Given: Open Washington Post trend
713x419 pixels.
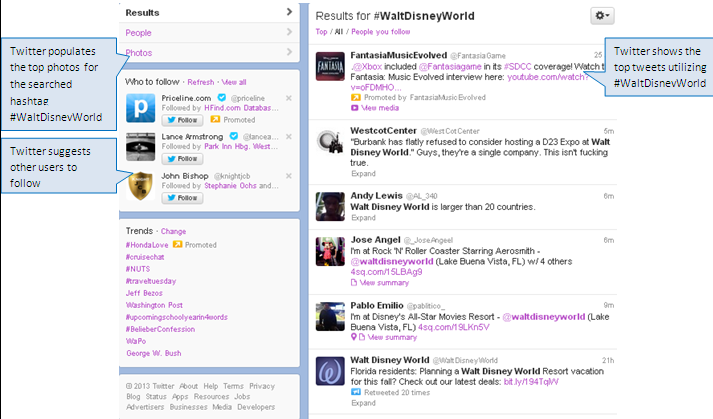Looking at the screenshot, I should pos(154,305).
